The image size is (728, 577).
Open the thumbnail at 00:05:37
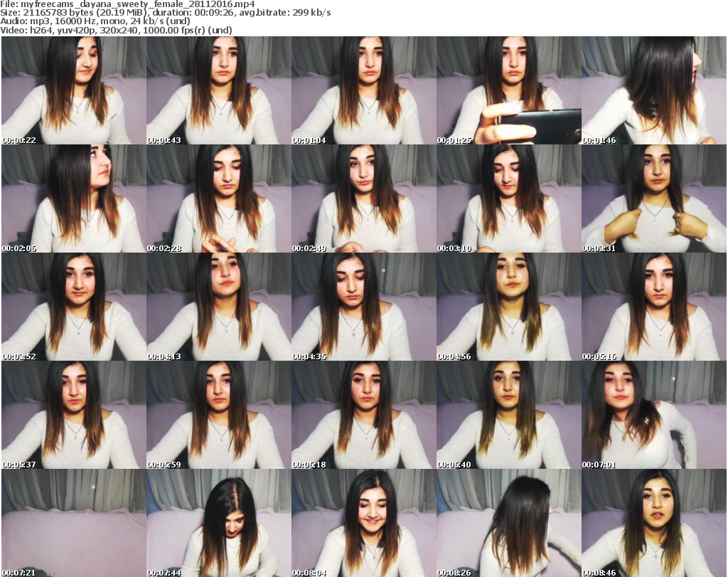pyautogui.click(x=74, y=415)
